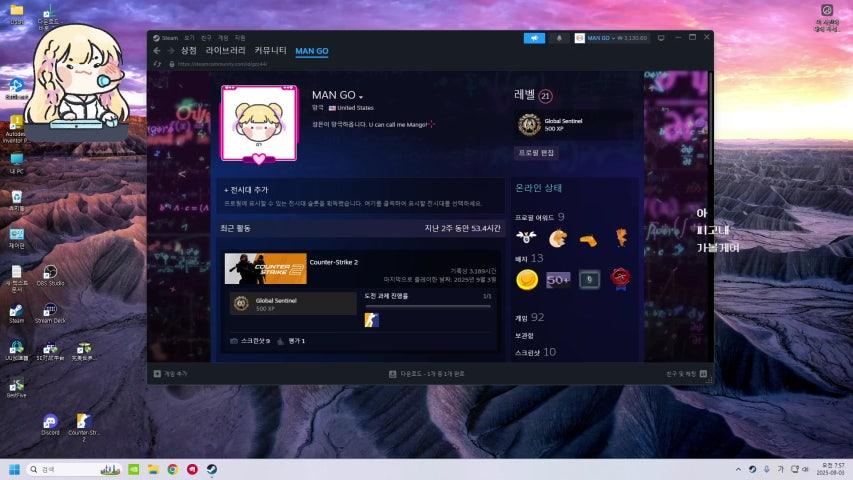The height and width of the screenshot is (480, 853).
Task: Open the Counter-Strike 2 game banner
Action: (x=265, y=268)
